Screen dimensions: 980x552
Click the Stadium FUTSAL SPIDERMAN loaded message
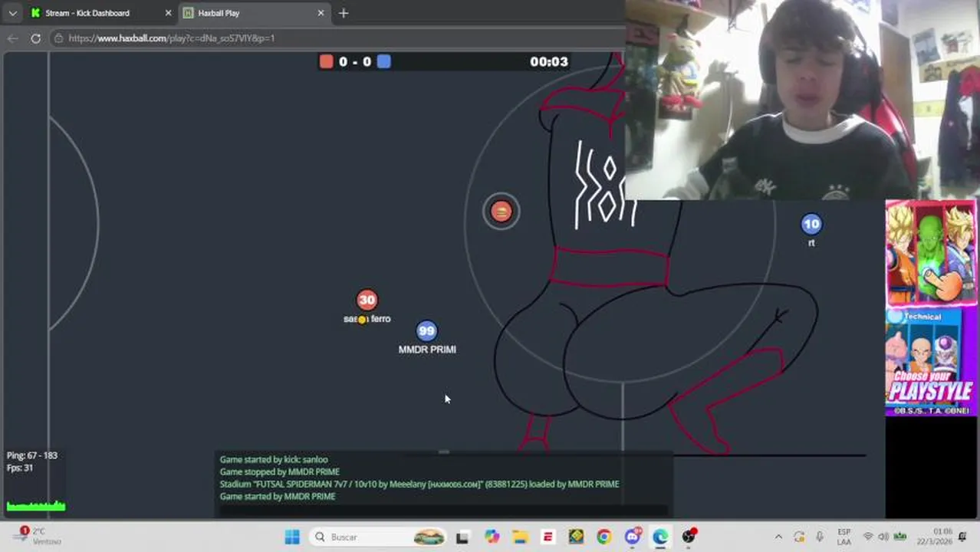tap(419, 484)
